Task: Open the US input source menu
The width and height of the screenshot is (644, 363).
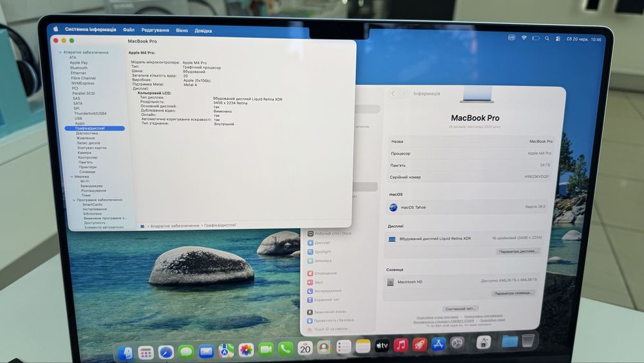Action: [511, 37]
